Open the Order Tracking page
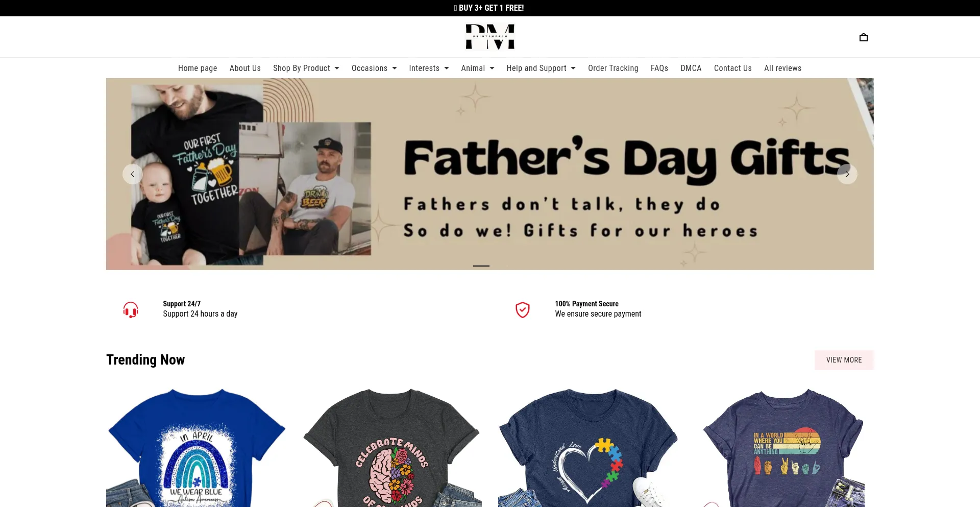This screenshot has height=507, width=980. pos(613,68)
